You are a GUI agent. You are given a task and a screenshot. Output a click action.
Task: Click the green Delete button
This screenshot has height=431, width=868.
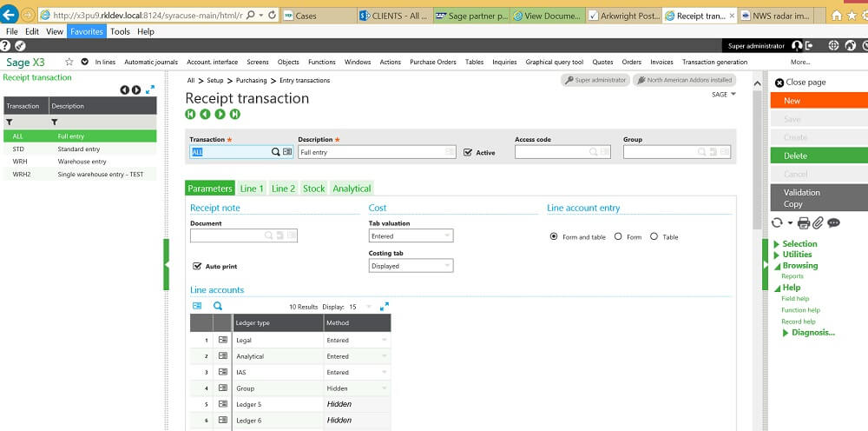pos(819,156)
